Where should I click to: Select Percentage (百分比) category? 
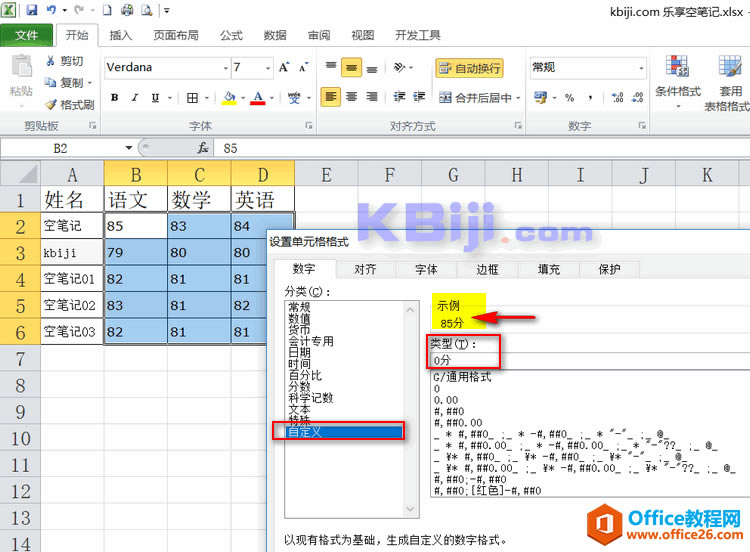point(305,375)
